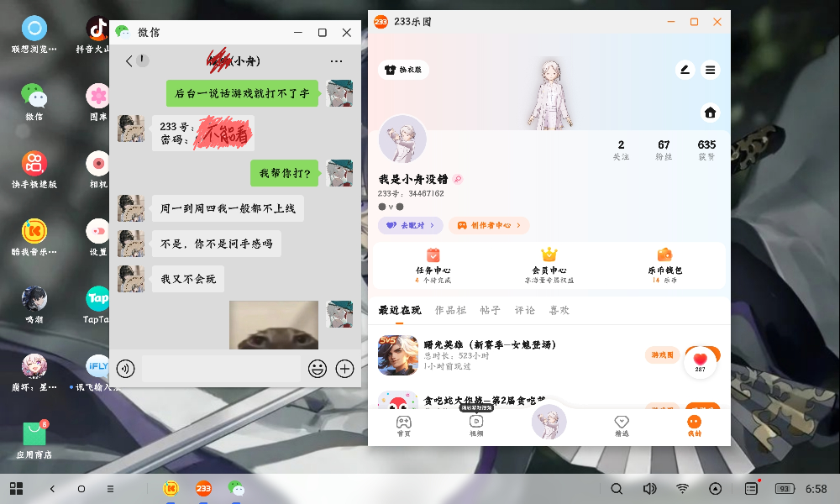Click the WeChat message input field
Viewport: 840px width, 504px height.
(x=221, y=369)
